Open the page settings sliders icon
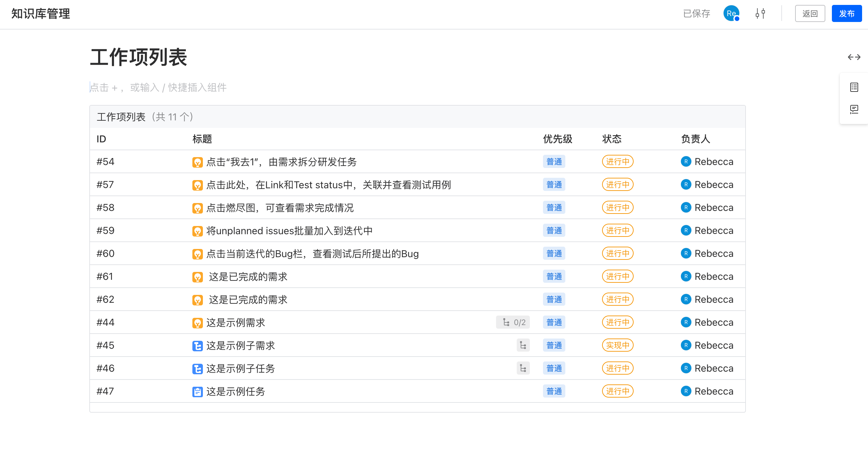 pyautogui.click(x=760, y=13)
